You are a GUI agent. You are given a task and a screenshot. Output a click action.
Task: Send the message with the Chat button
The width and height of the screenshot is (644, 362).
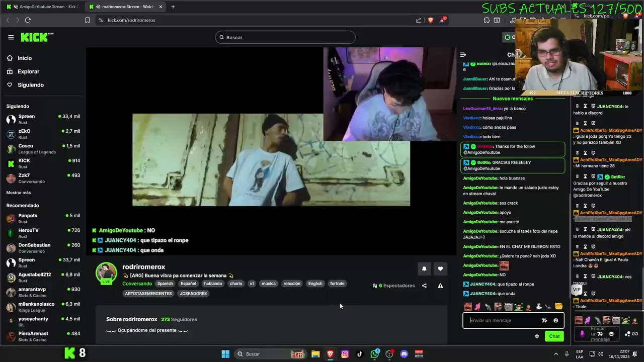pos(554,336)
